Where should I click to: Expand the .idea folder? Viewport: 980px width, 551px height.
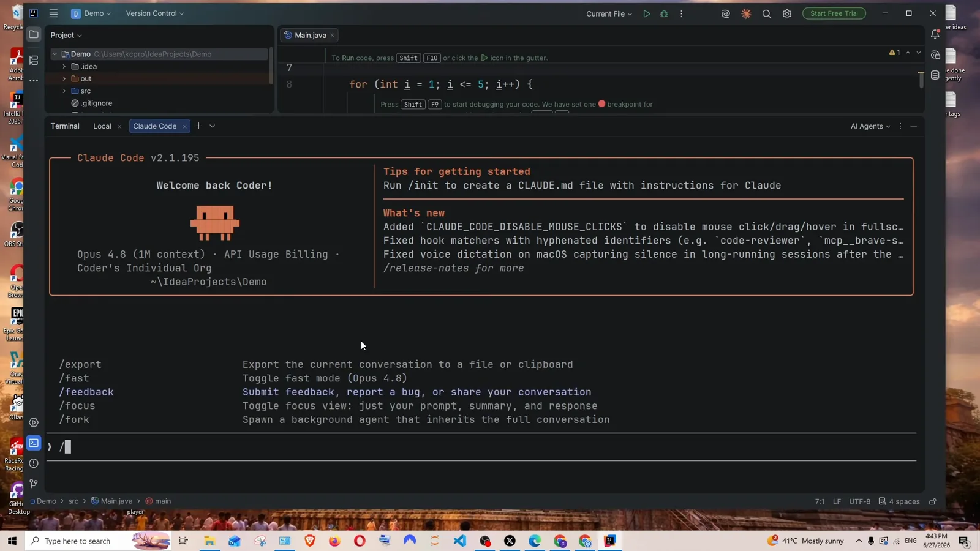(x=64, y=66)
